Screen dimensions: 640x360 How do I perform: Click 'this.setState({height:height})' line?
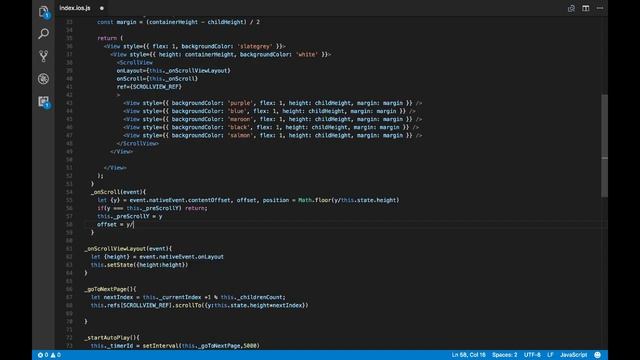click(x=139, y=264)
